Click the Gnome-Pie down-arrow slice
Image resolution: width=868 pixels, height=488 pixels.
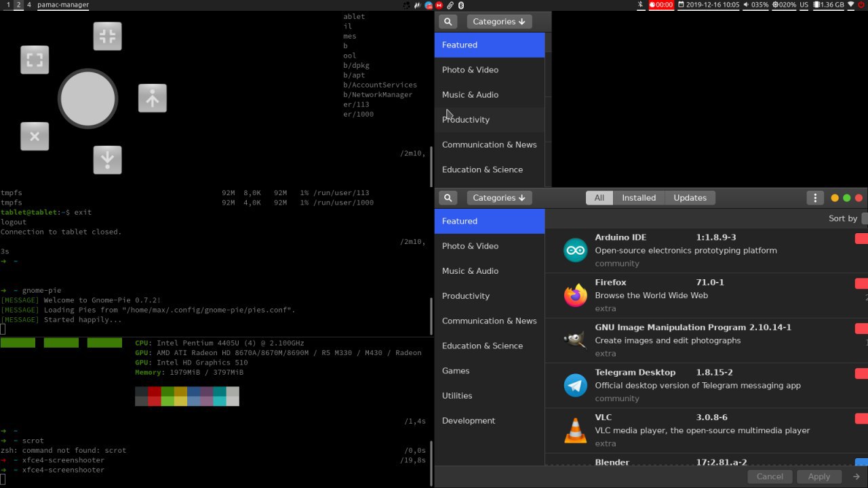[x=107, y=160]
